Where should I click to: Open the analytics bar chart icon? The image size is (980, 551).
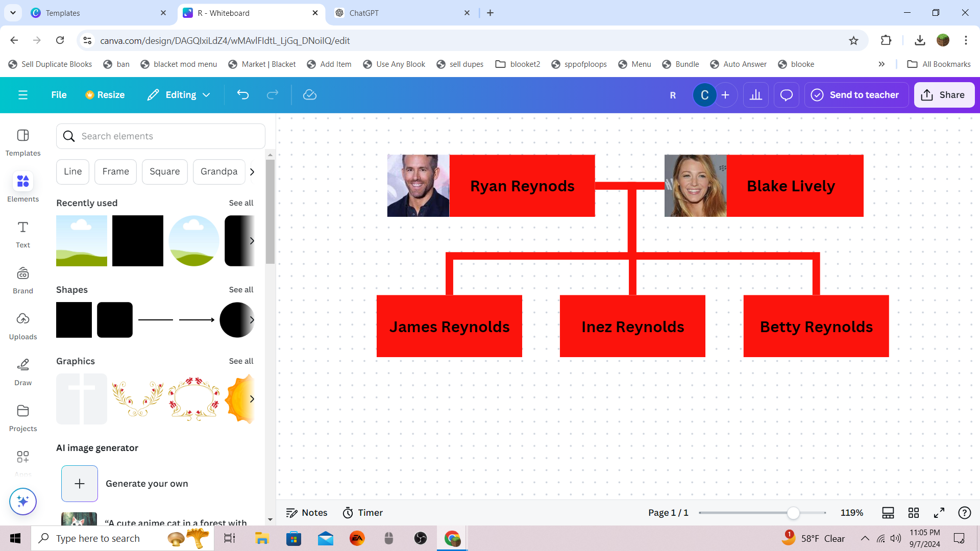click(756, 95)
